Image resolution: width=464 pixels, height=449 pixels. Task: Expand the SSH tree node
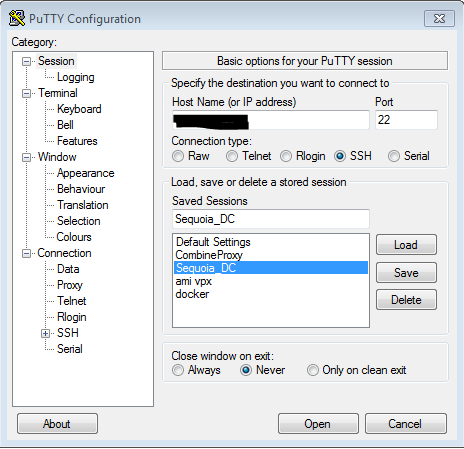[x=46, y=333]
